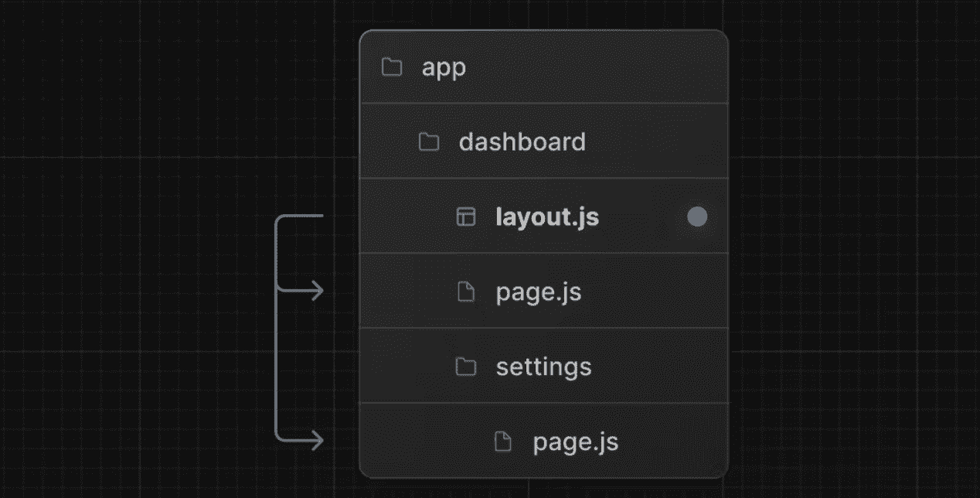
Task: Select the page.js label inside settings
Action: click(x=575, y=442)
